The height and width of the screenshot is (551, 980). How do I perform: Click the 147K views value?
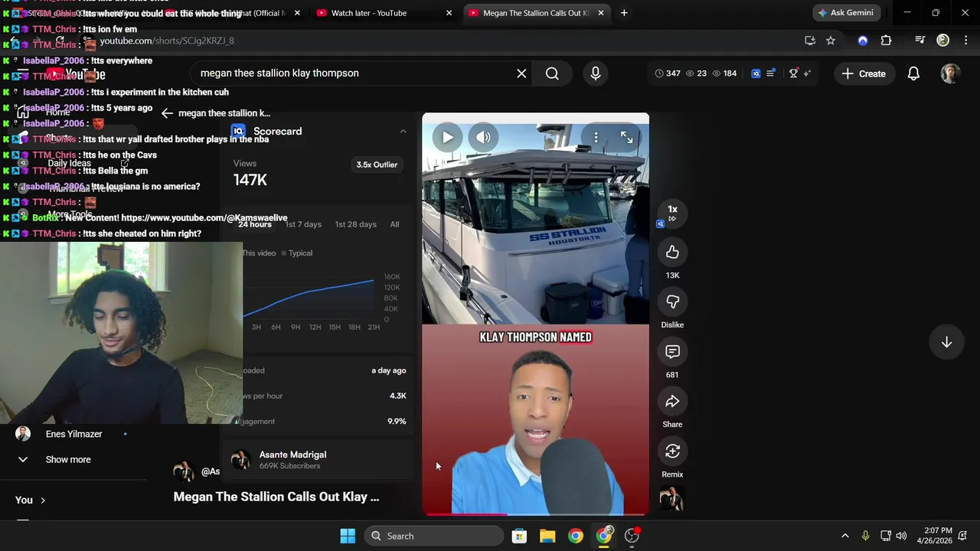coord(250,180)
